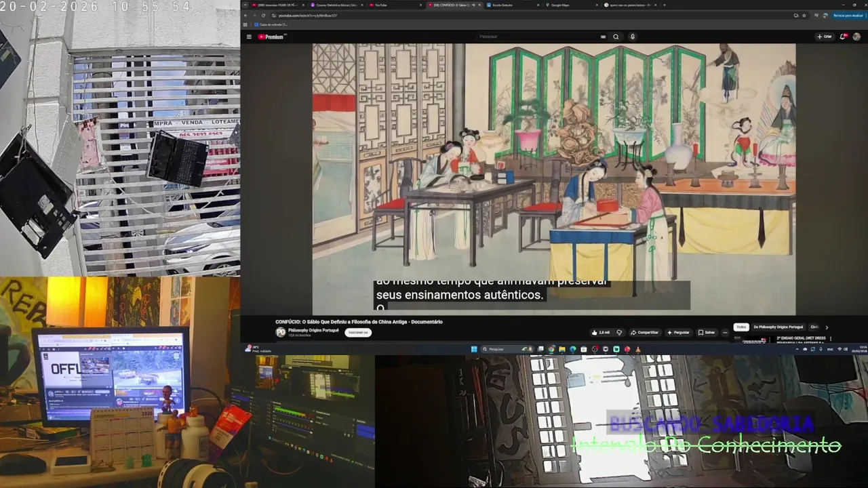The width and height of the screenshot is (868, 488).
Task: Open the browser apps grid on bookmarks bar
Action: 245,24
